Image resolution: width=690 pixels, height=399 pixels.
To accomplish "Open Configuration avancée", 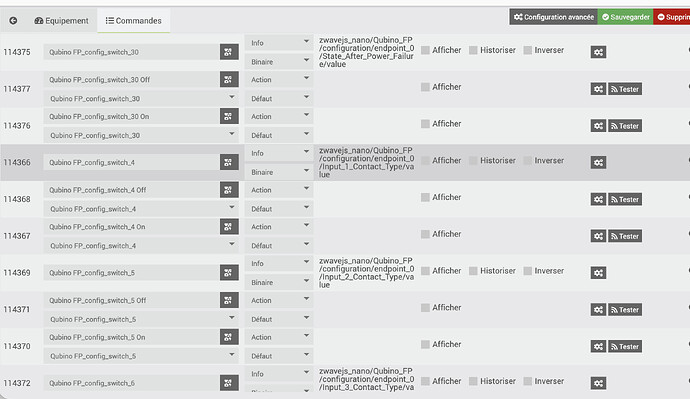I will [x=554, y=17].
